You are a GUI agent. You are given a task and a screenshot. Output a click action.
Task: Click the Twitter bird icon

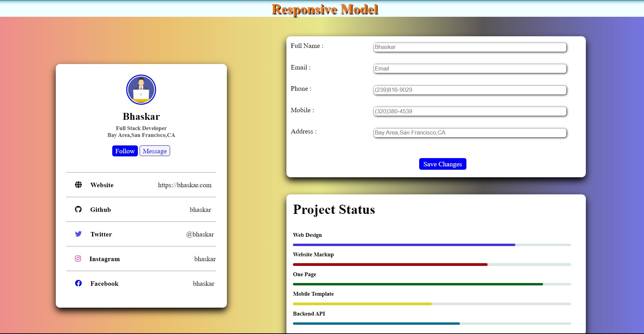(x=78, y=234)
